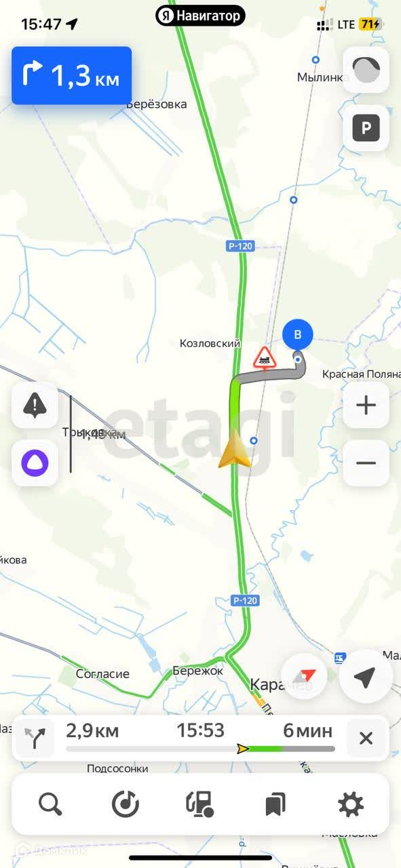The height and width of the screenshot is (868, 401).
Task: Cancel the route with the X button
Action: pyautogui.click(x=366, y=738)
